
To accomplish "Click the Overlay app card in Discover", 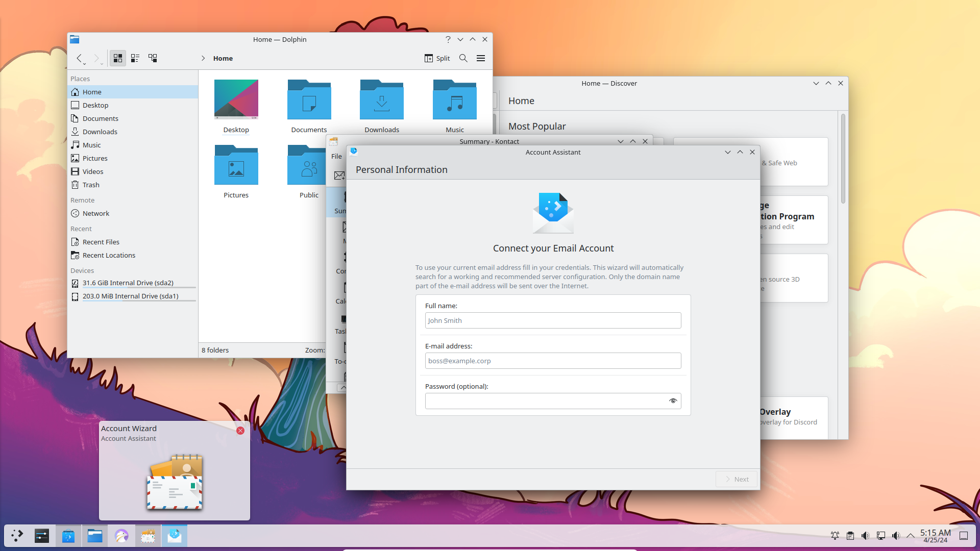I will 794,417.
